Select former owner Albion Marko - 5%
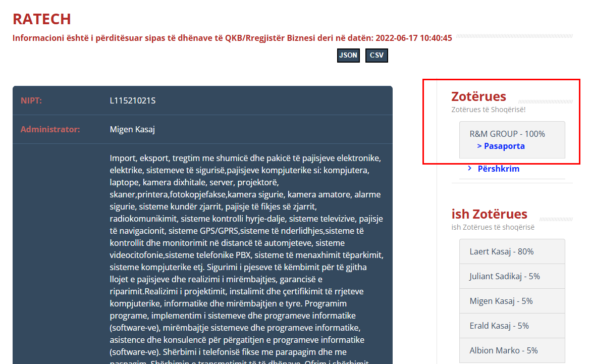This screenshot has height=364, width=590. point(512,350)
